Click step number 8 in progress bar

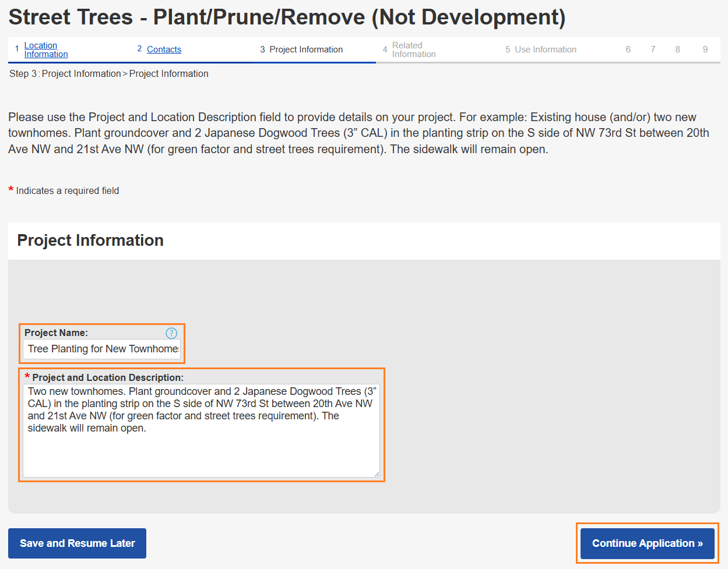(x=677, y=50)
